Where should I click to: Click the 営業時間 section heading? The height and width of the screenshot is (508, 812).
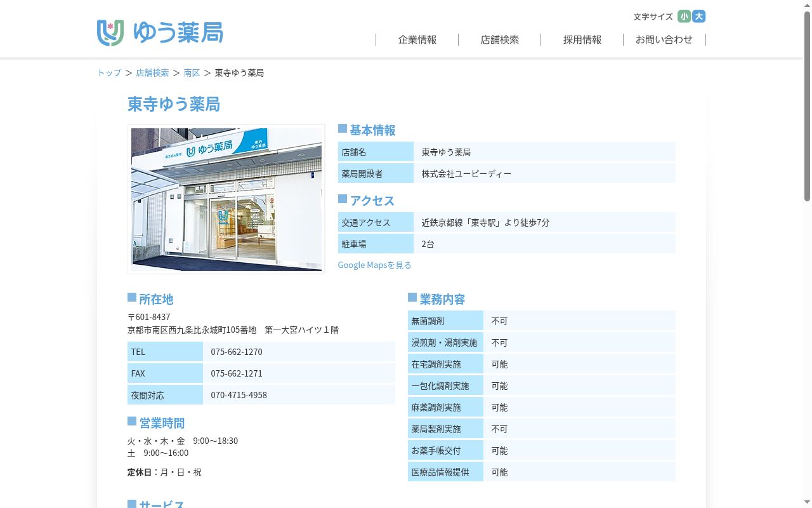click(x=162, y=423)
